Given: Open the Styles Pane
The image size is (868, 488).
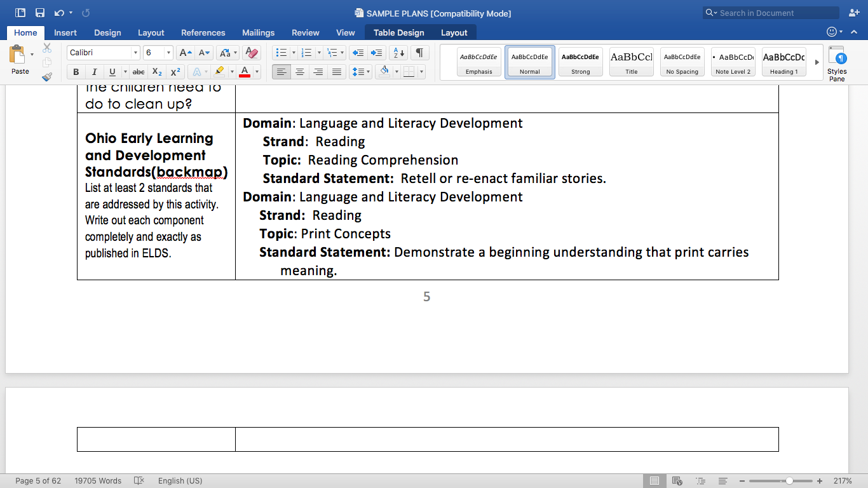Looking at the screenshot, I should [837, 64].
